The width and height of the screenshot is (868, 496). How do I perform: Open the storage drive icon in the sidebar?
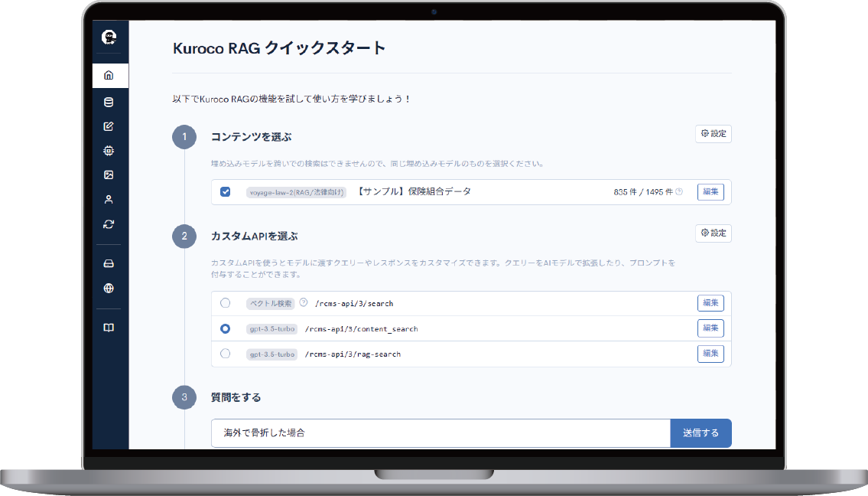click(109, 264)
